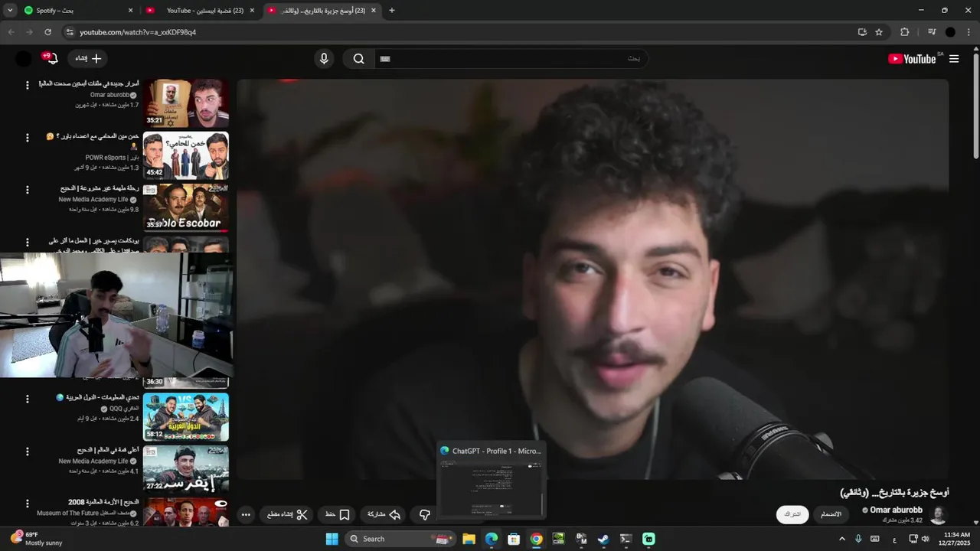The width and height of the screenshot is (980, 551).
Task: Open the clock showing 11:34 AM
Action: click(957, 539)
